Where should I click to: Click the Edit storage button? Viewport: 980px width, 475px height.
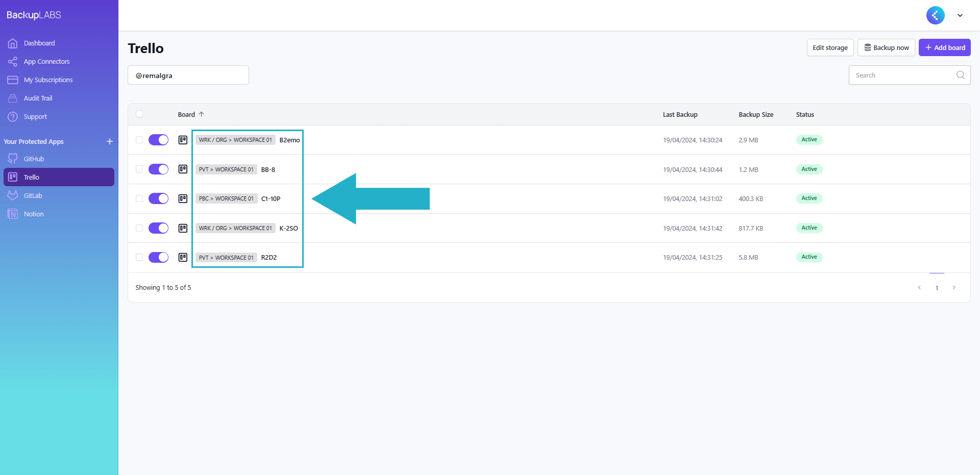coord(830,47)
